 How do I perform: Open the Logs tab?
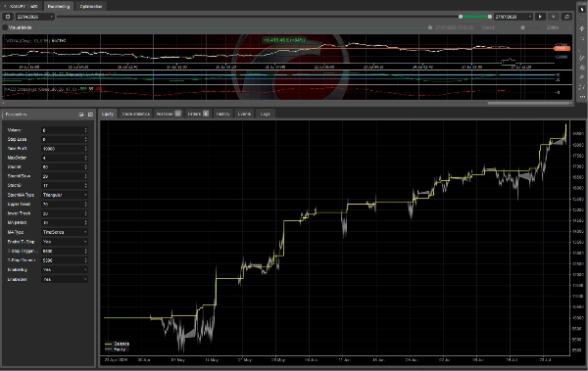click(x=266, y=114)
